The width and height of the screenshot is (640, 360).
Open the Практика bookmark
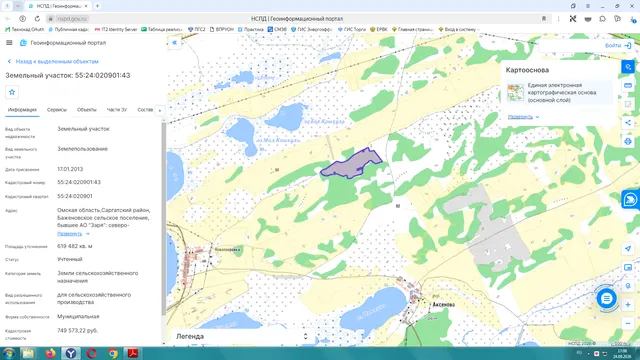click(x=251, y=29)
